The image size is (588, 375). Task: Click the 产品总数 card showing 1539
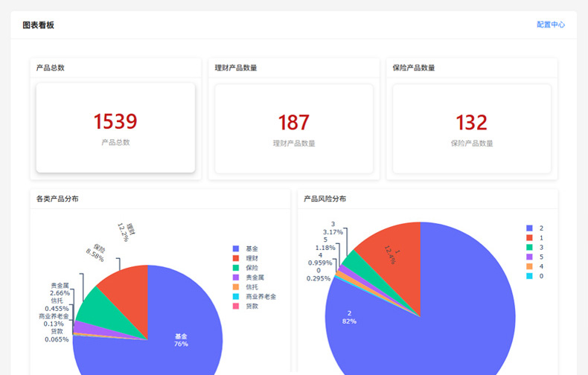[115, 128]
